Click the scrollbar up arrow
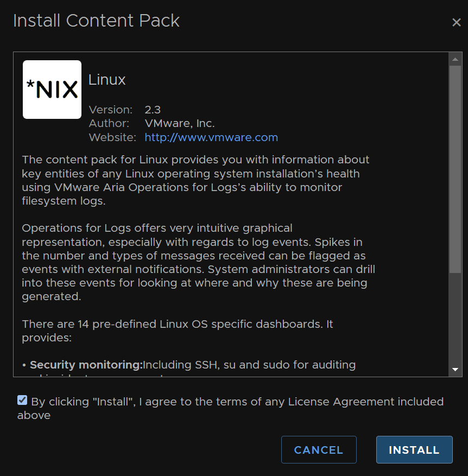468x476 pixels. click(x=455, y=59)
